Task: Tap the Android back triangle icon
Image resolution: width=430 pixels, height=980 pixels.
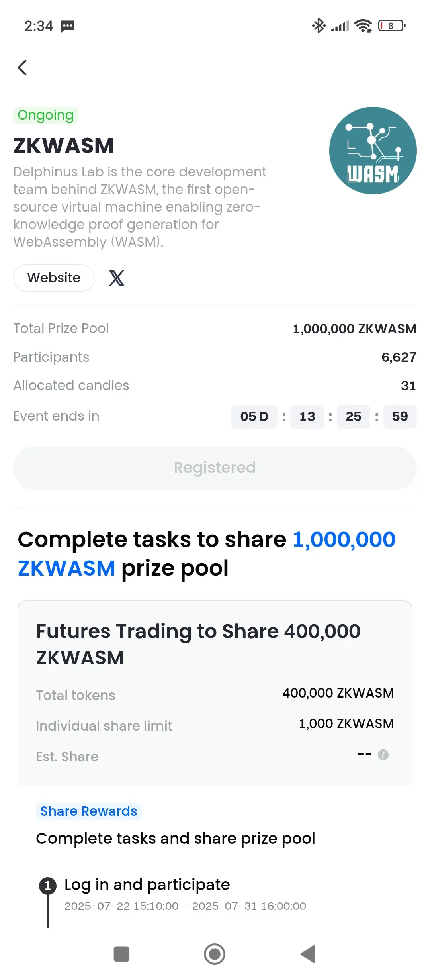Action: (308, 954)
